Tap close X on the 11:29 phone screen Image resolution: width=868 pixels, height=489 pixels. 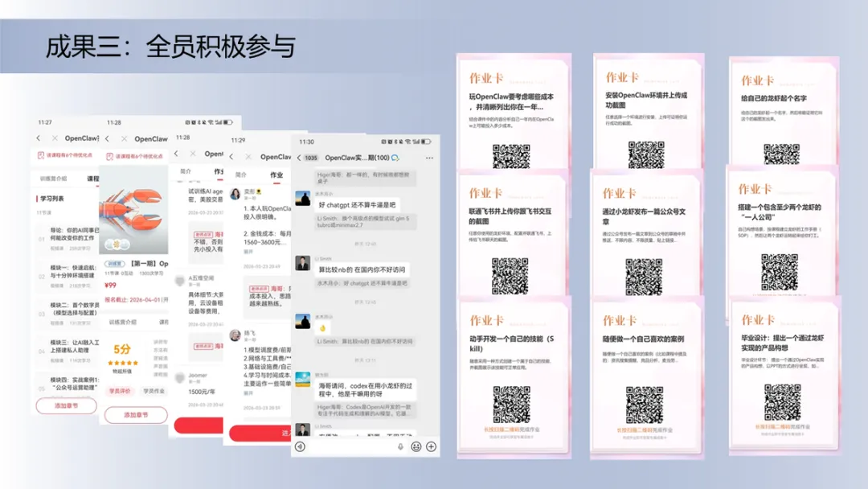pos(248,157)
